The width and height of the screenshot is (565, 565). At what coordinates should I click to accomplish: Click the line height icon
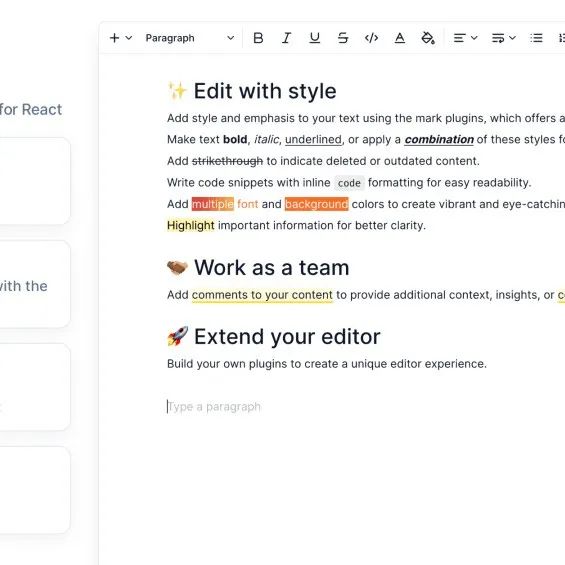coord(498,38)
